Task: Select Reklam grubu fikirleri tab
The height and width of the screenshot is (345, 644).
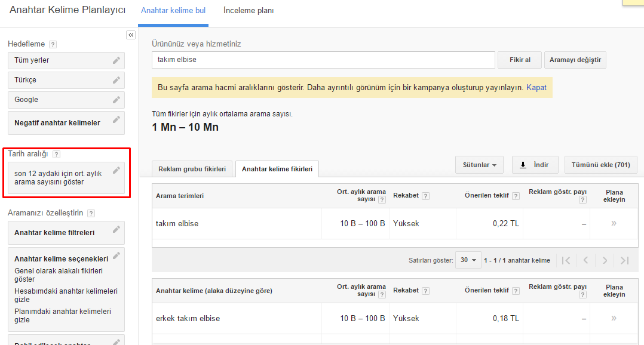Action: 192,170
